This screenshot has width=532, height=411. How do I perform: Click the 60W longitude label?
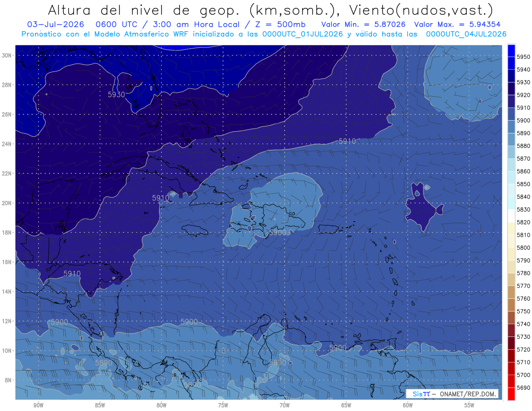coord(408,405)
